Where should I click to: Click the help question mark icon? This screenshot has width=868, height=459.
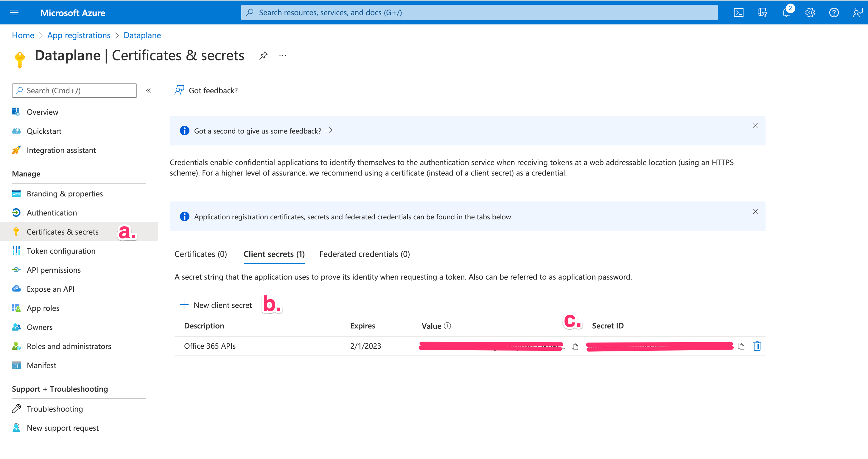click(834, 13)
